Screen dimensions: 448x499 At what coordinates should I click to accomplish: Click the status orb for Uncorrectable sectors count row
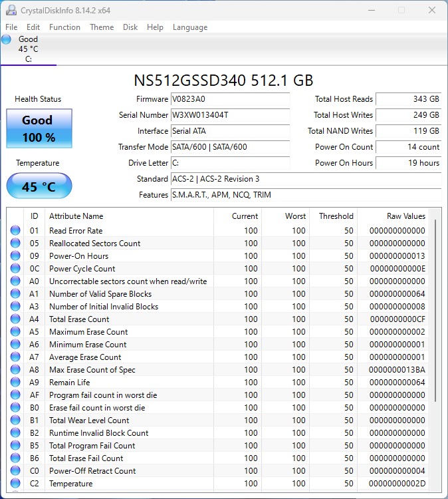[x=15, y=281]
